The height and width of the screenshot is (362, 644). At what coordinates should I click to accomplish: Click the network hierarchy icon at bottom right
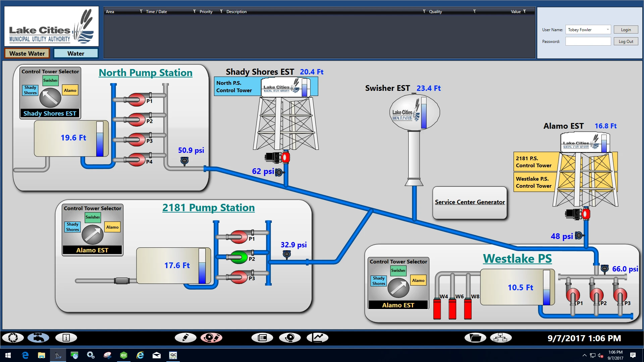[x=500, y=338]
